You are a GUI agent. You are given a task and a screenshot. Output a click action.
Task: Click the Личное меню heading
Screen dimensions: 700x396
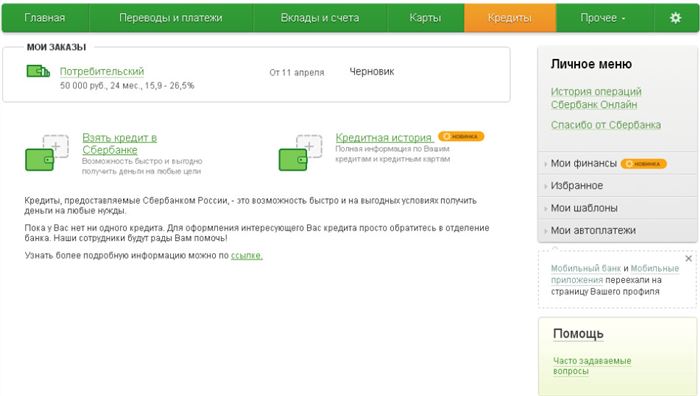point(591,64)
